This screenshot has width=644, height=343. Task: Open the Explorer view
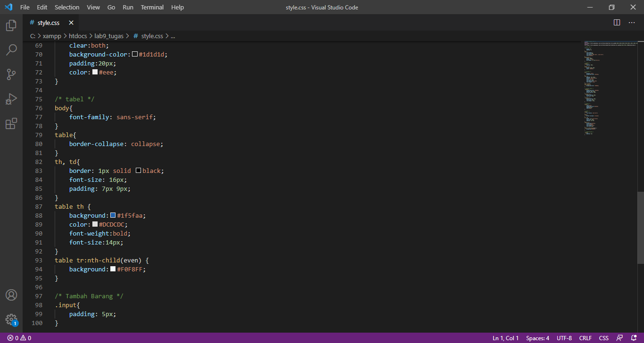click(x=11, y=25)
